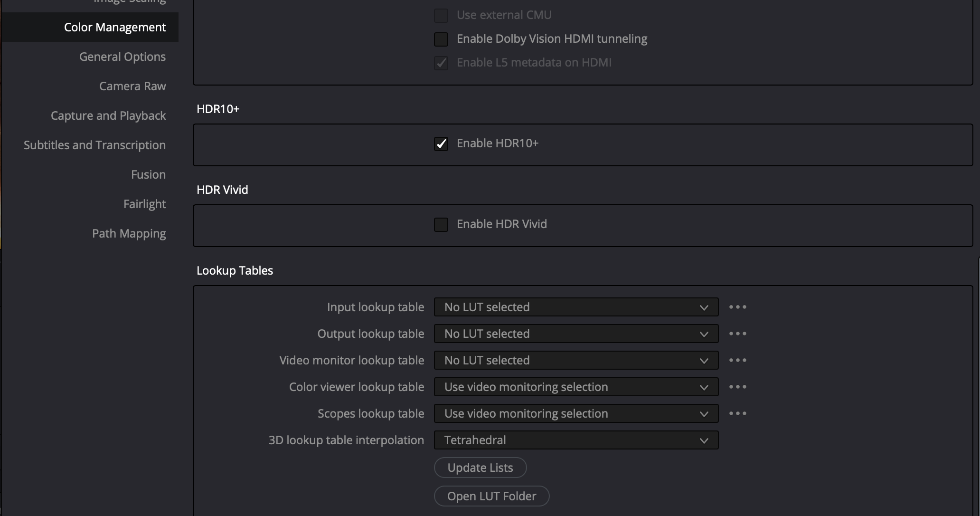980x516 pixels.
Task: Go to Capture and Playback settings
Action: pyautogui.click(x=108, y=116)
